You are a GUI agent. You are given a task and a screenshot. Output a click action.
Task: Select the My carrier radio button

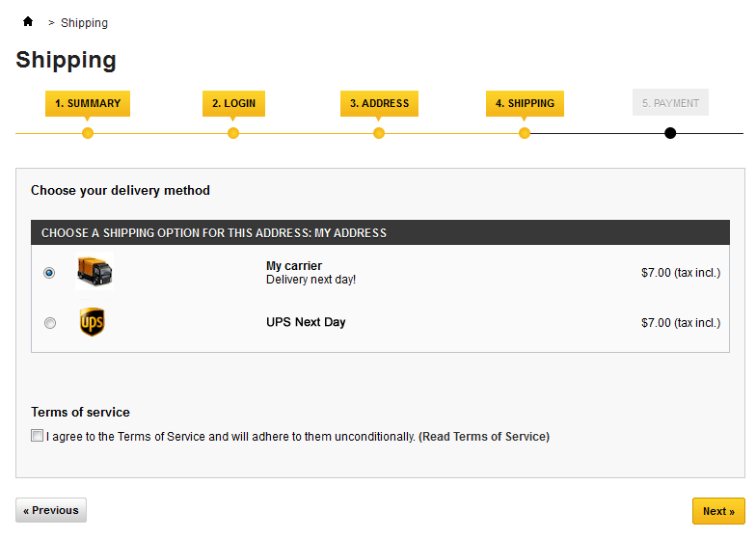50,273
